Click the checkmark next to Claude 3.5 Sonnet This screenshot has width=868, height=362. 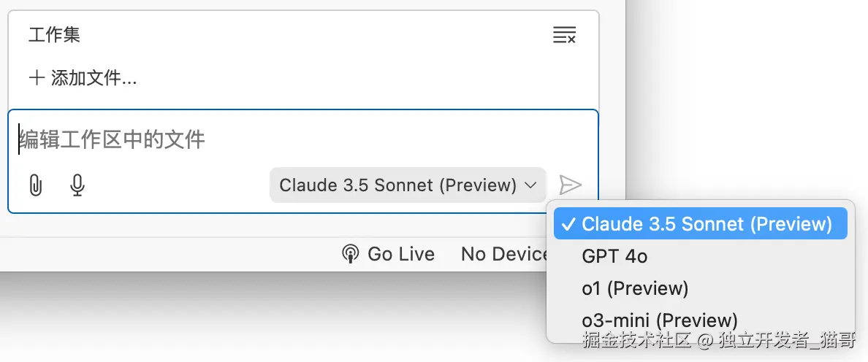(x=568, y=223)
